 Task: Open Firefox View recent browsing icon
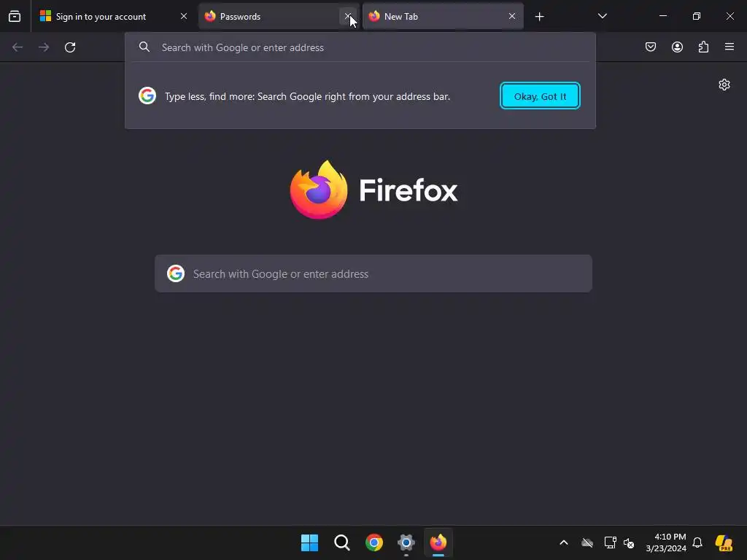(15, 16)
